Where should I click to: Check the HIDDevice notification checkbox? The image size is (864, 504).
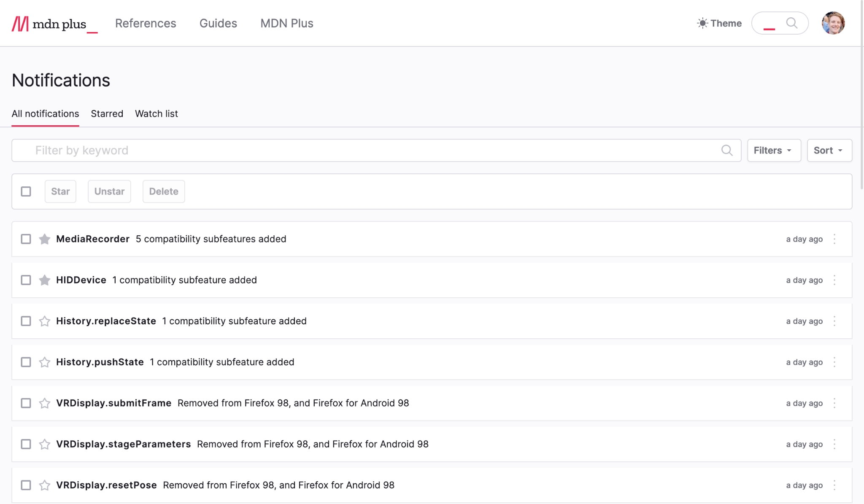(26, 280)
